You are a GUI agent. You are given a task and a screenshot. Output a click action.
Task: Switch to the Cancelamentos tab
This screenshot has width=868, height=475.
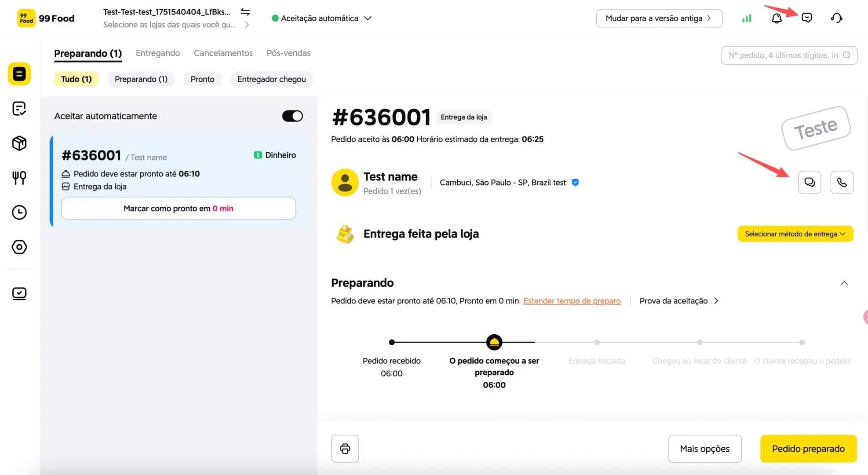223,53
